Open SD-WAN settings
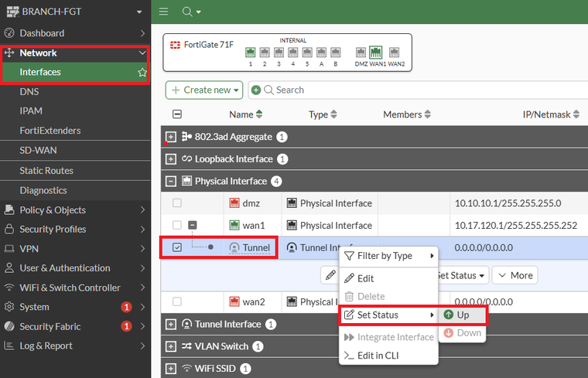This screenshot has height=378, width=588. [38, 150]
